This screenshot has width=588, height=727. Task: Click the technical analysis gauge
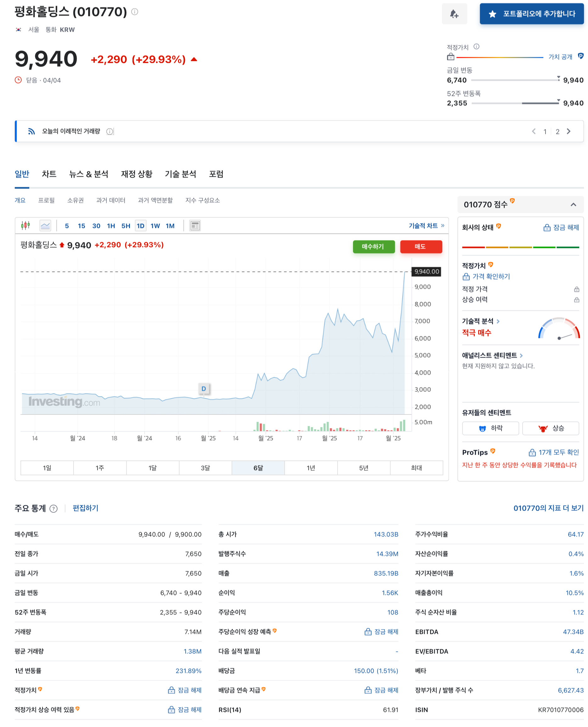(x=559, y=328)
